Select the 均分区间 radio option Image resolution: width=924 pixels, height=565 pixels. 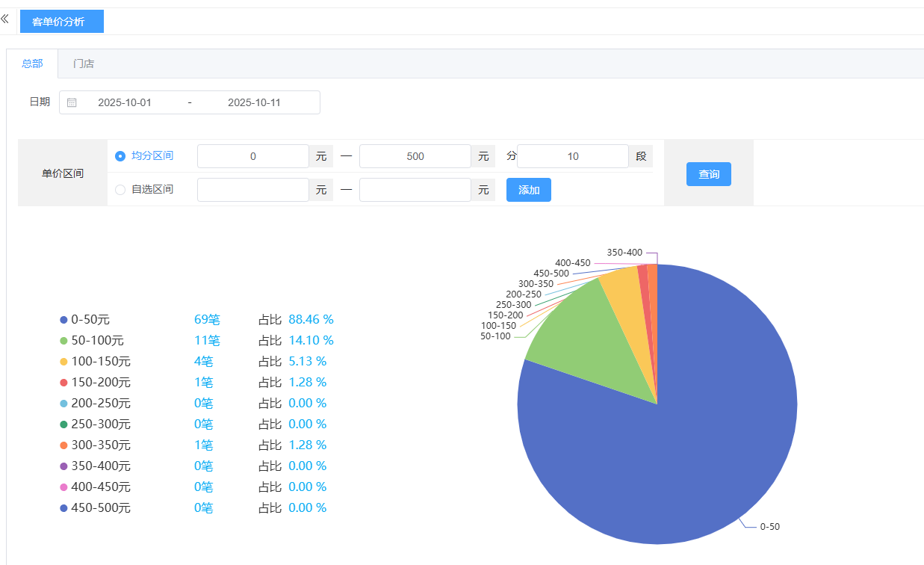point(120,156)
